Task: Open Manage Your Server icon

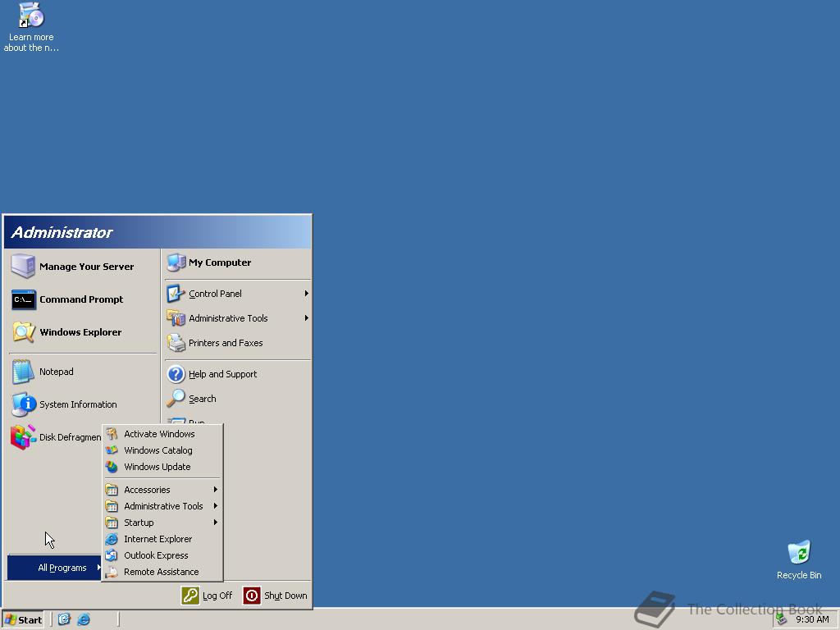Action: click(x=23, y=267)
